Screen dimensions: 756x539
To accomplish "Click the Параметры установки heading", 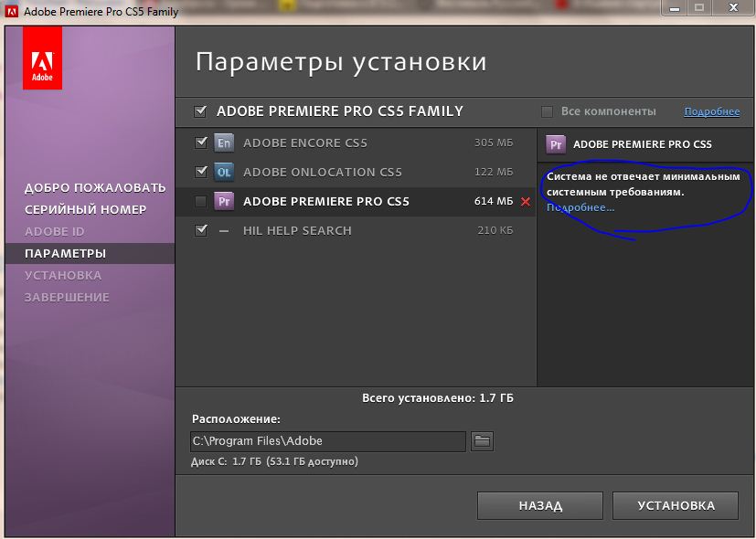I will point(341,62).
